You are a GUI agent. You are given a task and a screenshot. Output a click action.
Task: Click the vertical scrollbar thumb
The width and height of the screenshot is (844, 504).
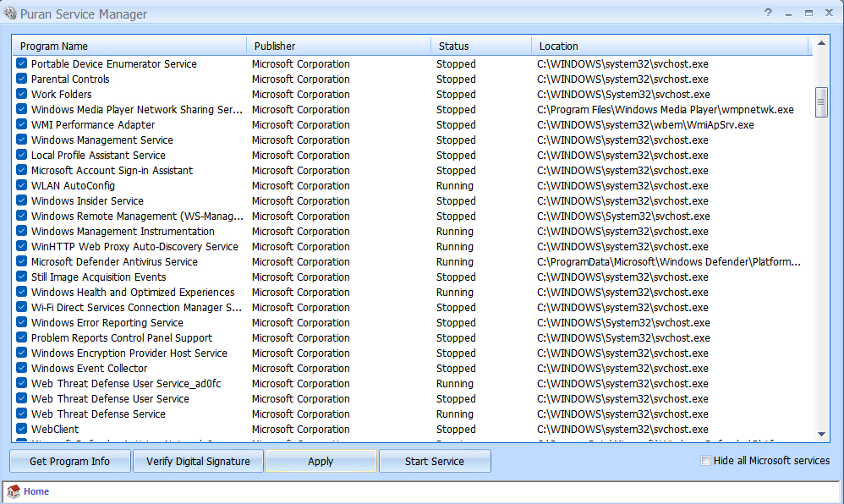[821, 101]
